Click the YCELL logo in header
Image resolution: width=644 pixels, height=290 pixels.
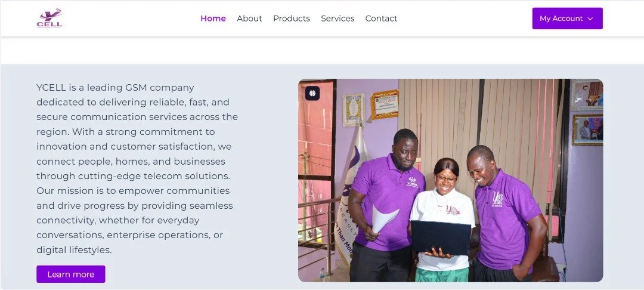[x=49, y=18]
